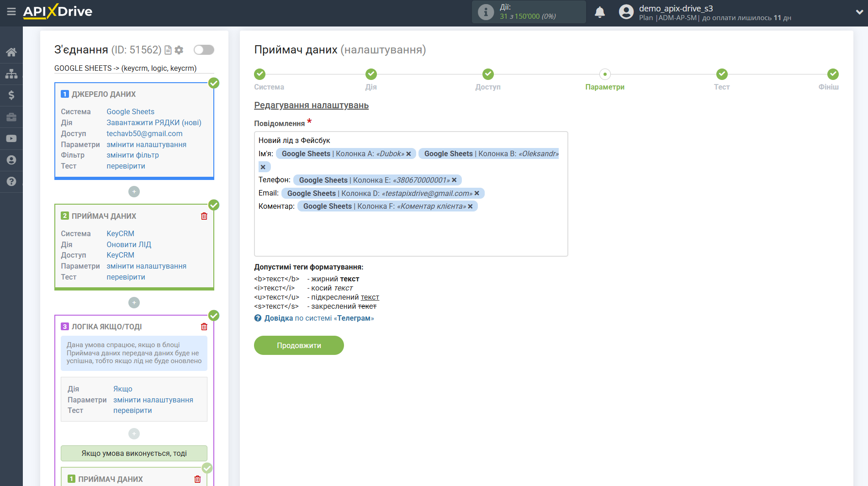Click the Якщо action link
The image size is (868, 486).
tap(123, 389)
